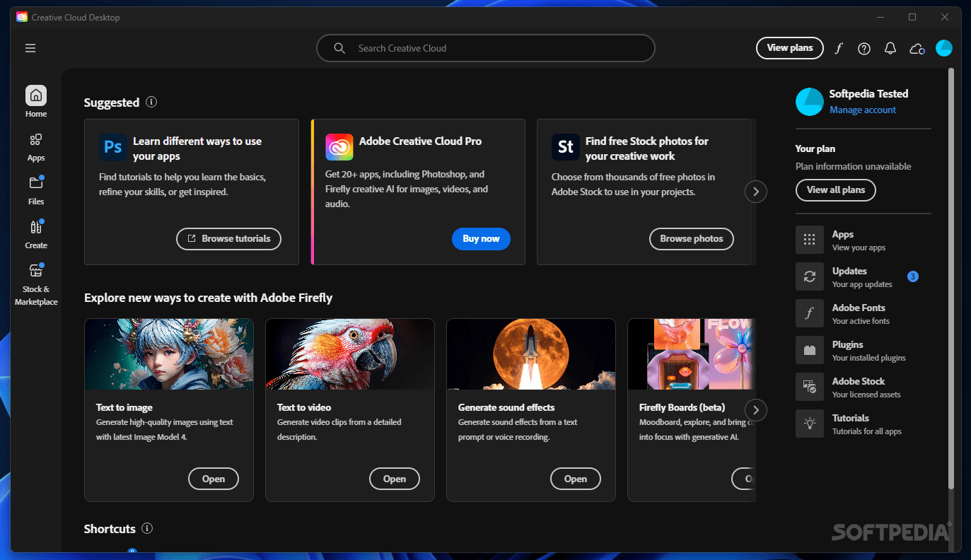Viewport: 971px width, 560px height.
Task: Open Generate sound effects
Action: 576,479
